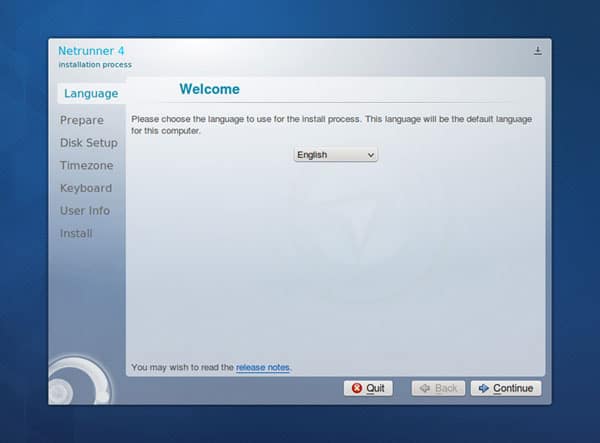
Task: Click the blue arrow icon on Continue
Action: click(x=482, y=388)
